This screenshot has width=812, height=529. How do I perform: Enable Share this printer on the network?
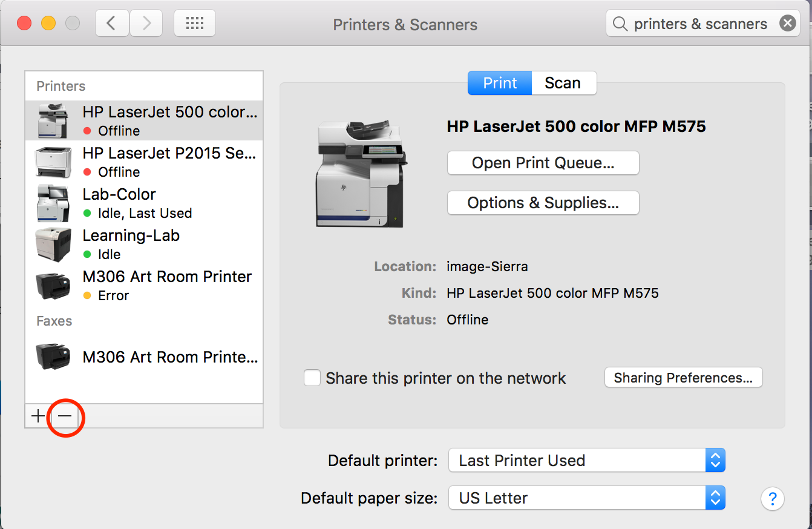coord(312,378)
